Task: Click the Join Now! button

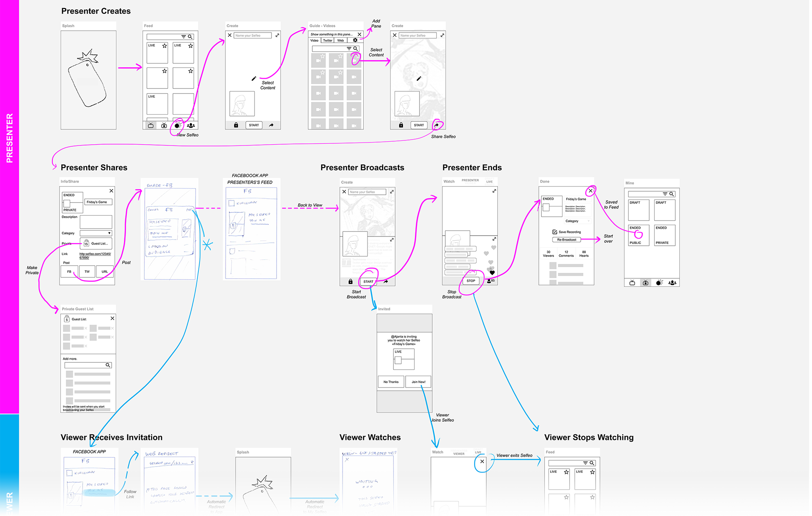Action: click(x=418, y=382)
